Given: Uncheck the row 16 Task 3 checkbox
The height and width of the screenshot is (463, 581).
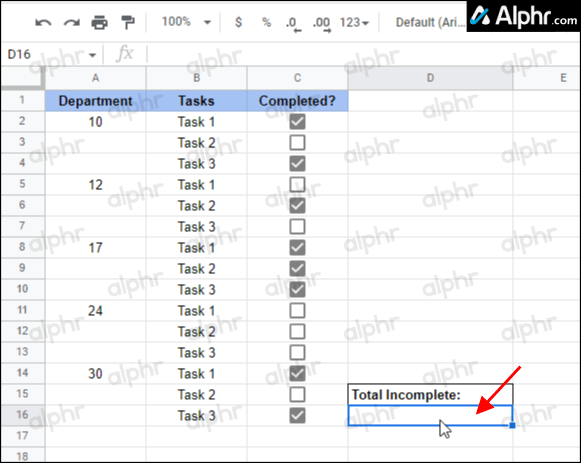Looking at the screenshot, I should pos(298,416).
